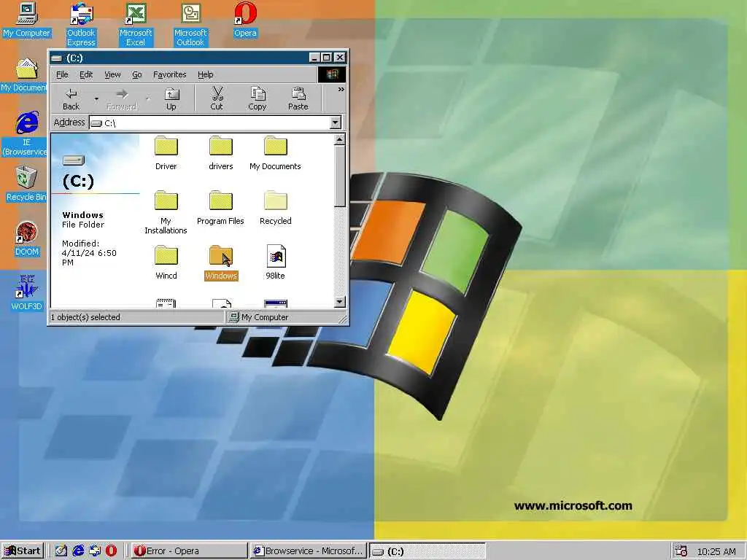The width and height of the screenshot is (747, 560).
Task: Open the Forward history dropdown arrow
Action: (x=147, y=99)
